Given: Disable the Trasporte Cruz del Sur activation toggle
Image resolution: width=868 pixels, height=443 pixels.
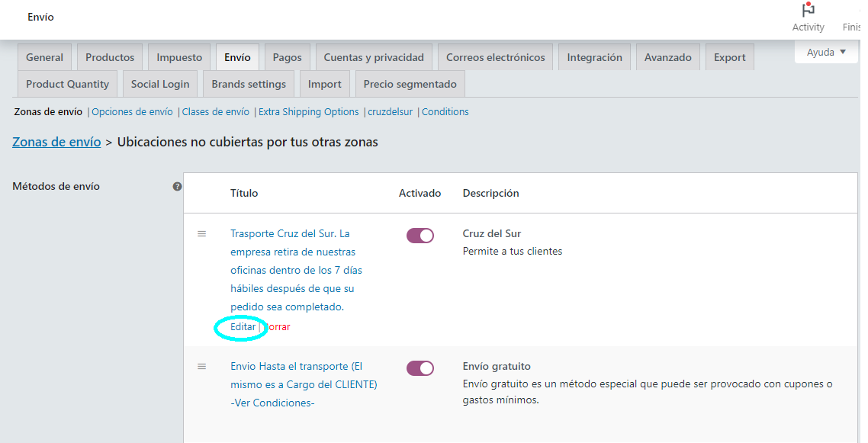Looking at the screenshot, I should click(x=420, y=235).
